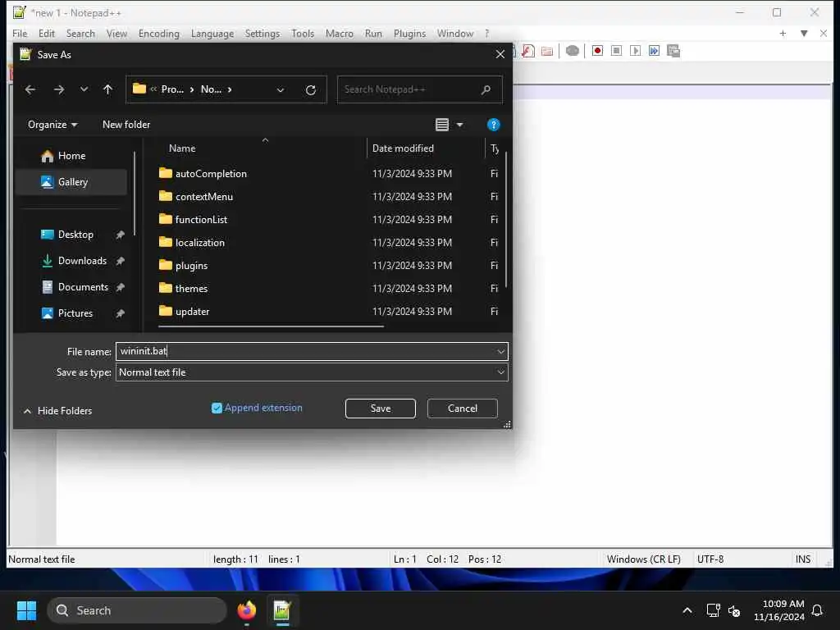Add new tab plus icon in Notepad++
This screenshot has width=840, height=630.
(x=783, y=33)
